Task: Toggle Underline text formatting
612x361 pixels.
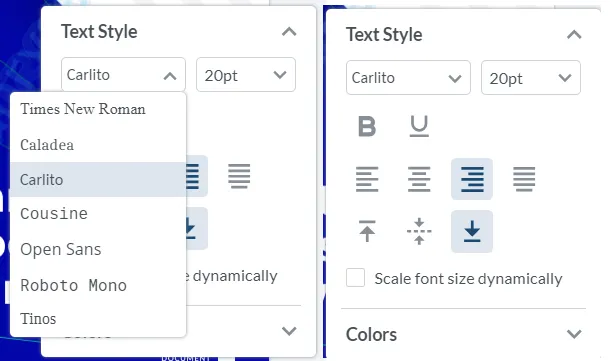Action: pos(419,126)
